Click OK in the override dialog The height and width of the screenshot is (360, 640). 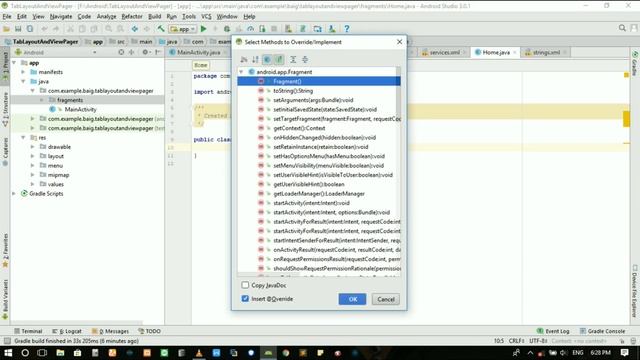click(x=352, y=299)
